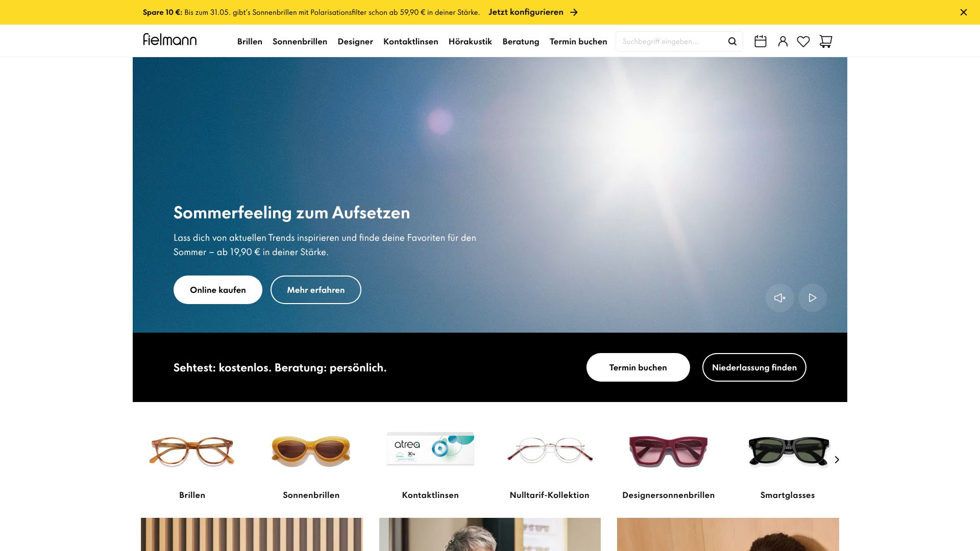The image size is (980, 551).
Task: Click the Fielmann logo
Action: click(x=169, y=40)
